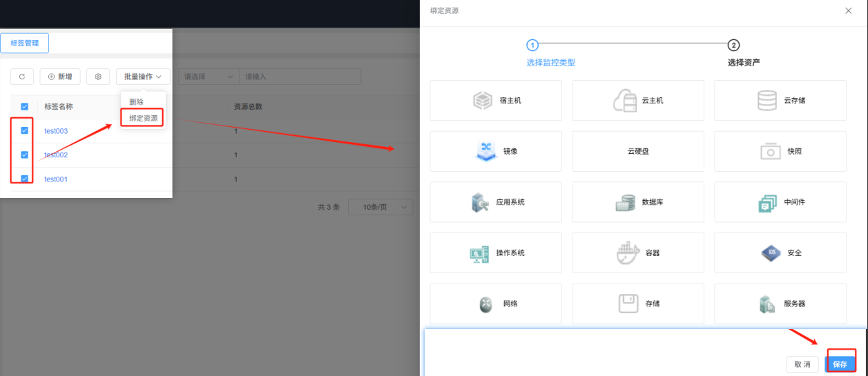Screen dimensions: 868x376
Task: Open the 10条/页 page size dropdown
Action: coord(380,207)
